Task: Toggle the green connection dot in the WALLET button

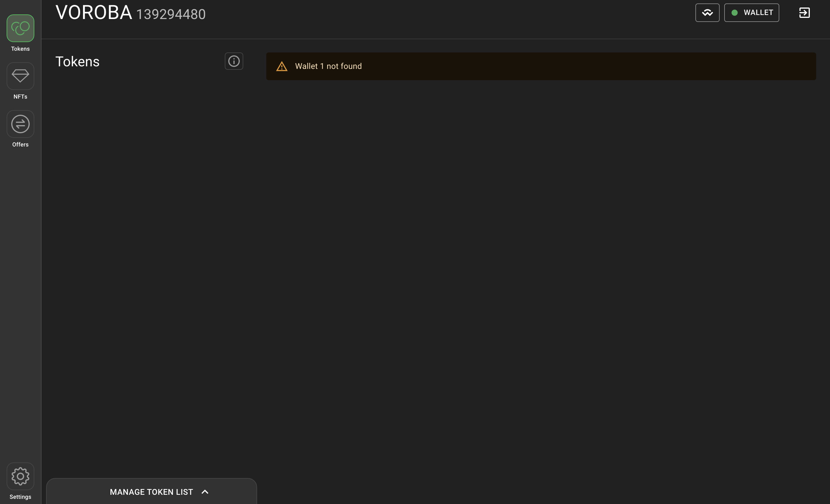Action: 735,12
